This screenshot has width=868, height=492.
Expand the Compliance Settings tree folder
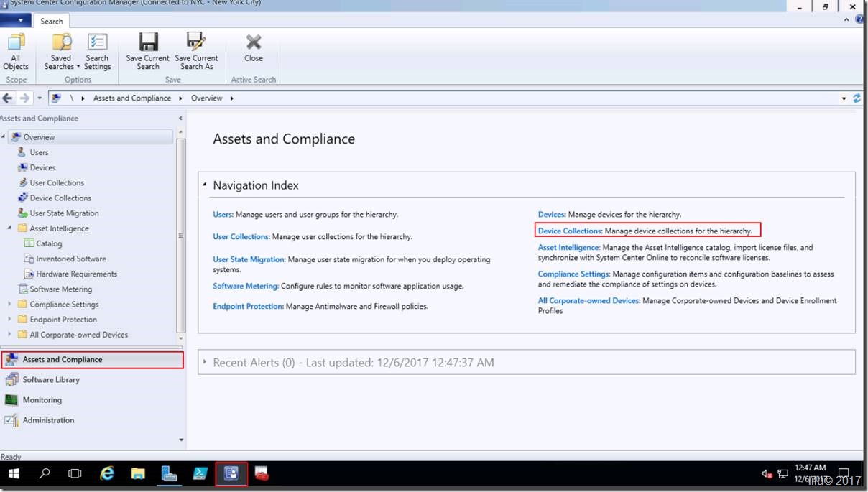(9, 304)
